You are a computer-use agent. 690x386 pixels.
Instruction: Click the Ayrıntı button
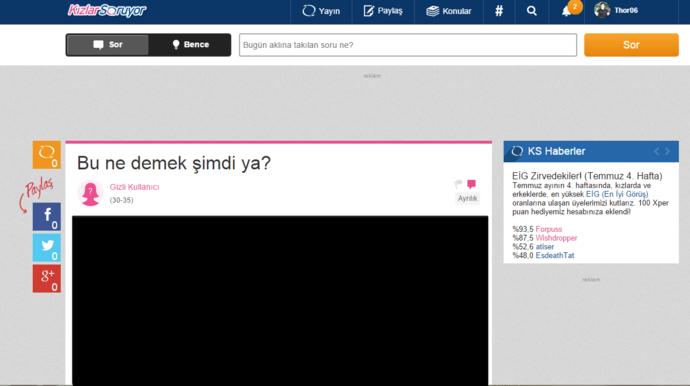[467, 199]
